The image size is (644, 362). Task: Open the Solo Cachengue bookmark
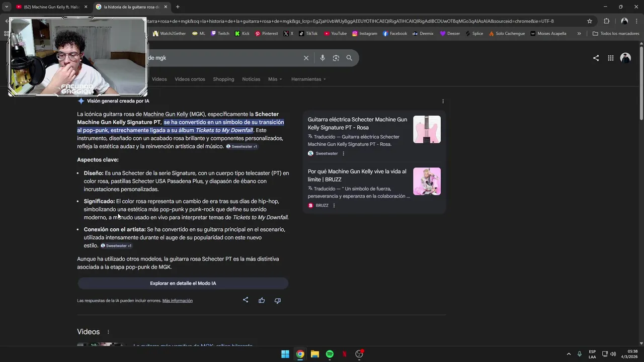pos(506,33)
